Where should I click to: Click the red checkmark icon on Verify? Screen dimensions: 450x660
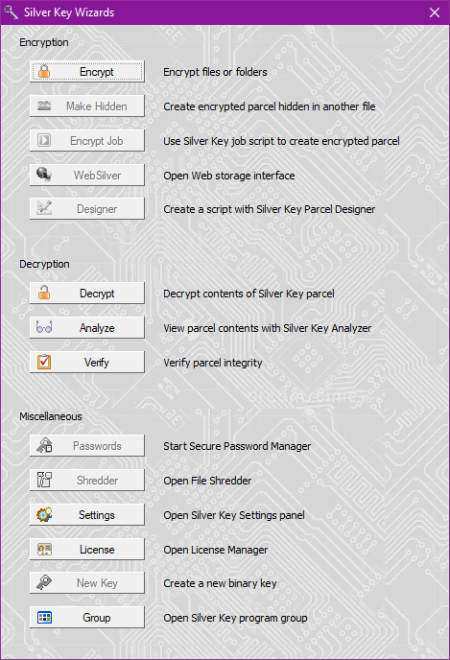click(44, 362)
